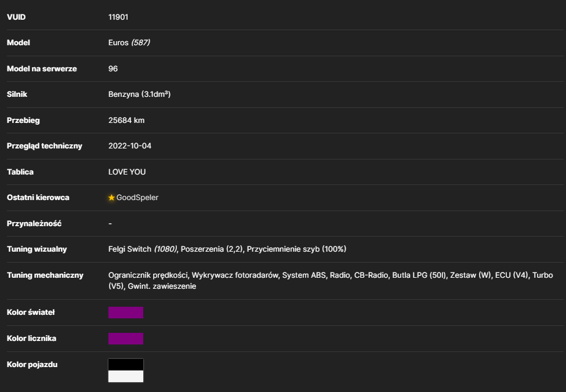The image size is (566, 392).
Task: Select the mileage value 25684 km
Action: click(126, 120)
